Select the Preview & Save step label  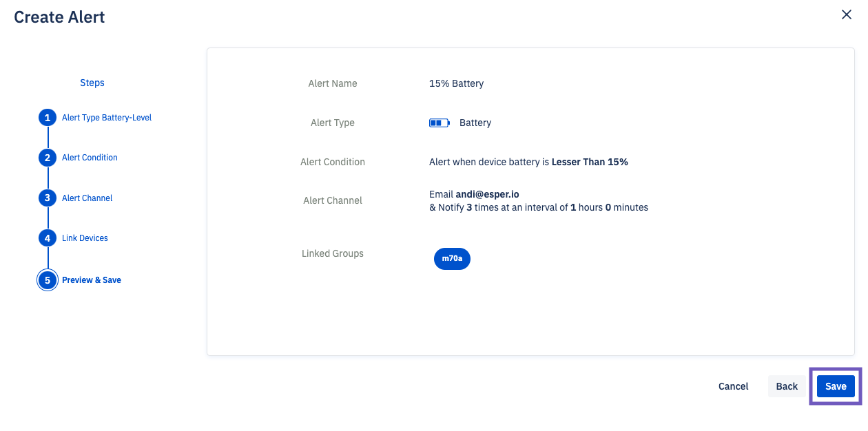tap(92, 280)
